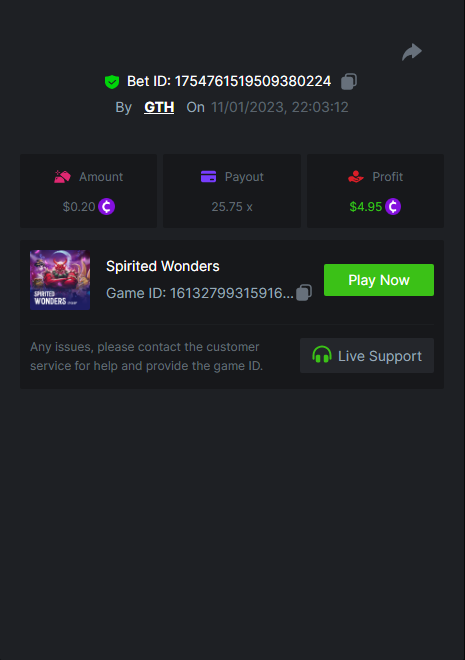Click the truncated Game ID number
Viewport: 465px width, 660px height.
pos(231,293)
